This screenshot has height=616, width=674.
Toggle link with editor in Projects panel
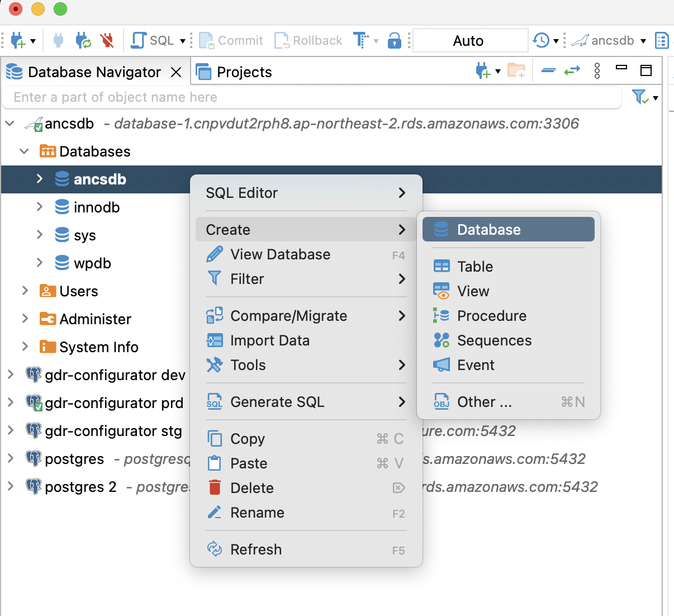572,70
